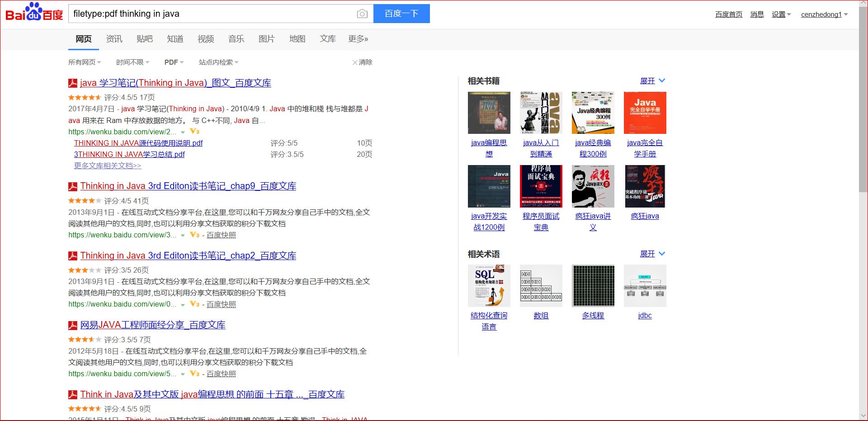
Task: Click V3 badge under chap9 result
Action: tap(195, 235)
